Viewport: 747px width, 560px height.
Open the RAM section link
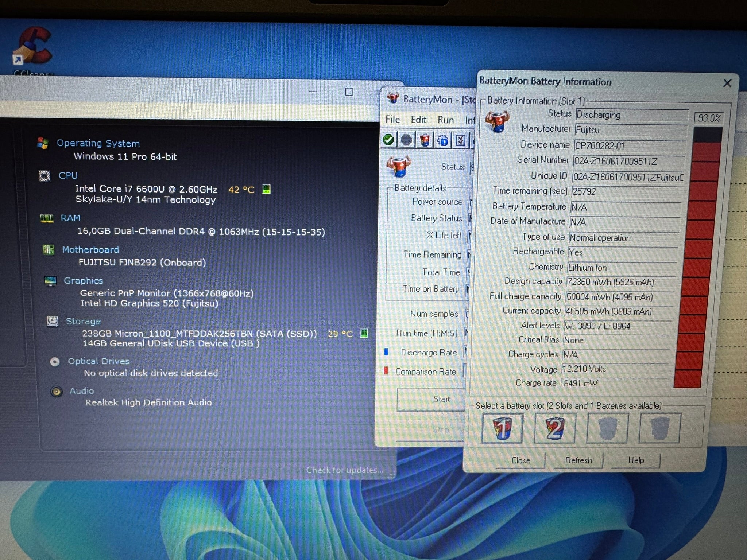point(70,218)
